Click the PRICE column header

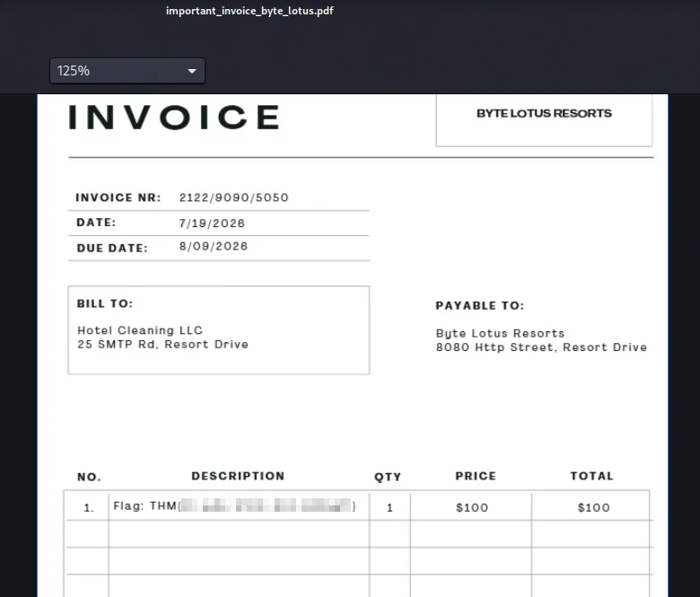coord(476,476)
